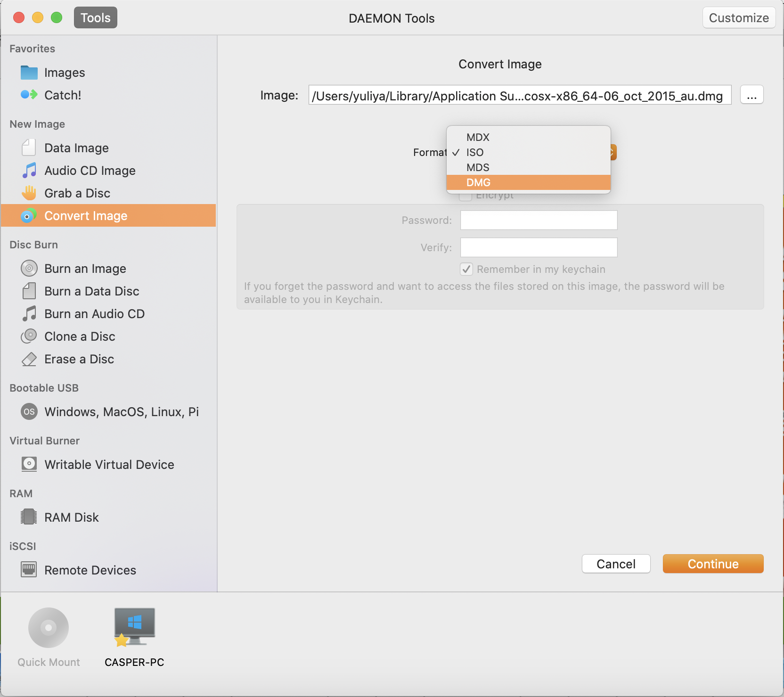
Task: Select the Remote Devices label
Action: pyautogui.click(x=90, y=570)
